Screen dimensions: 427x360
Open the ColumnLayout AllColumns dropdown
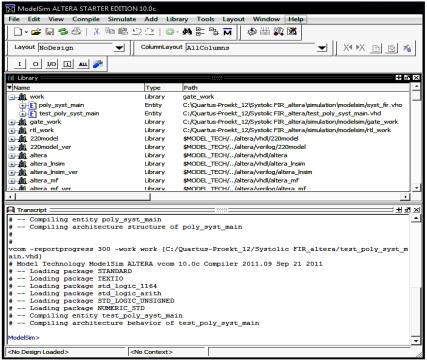322,48
